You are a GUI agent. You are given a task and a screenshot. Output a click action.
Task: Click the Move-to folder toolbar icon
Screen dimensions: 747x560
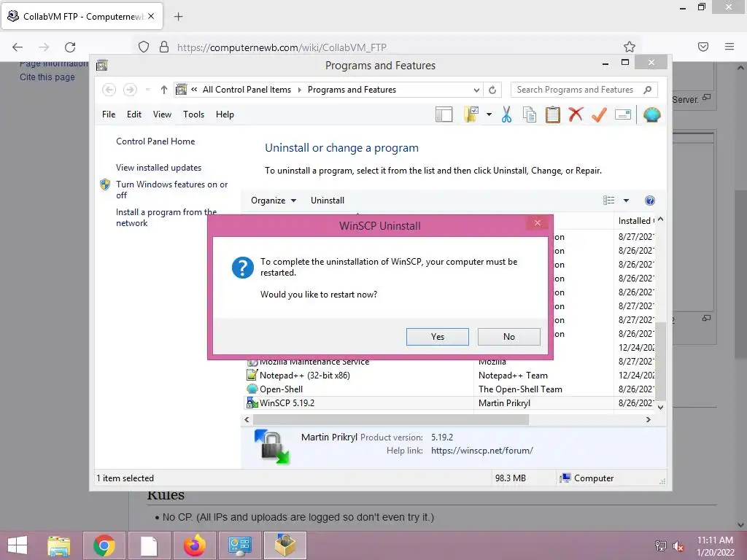click(471, 114)
